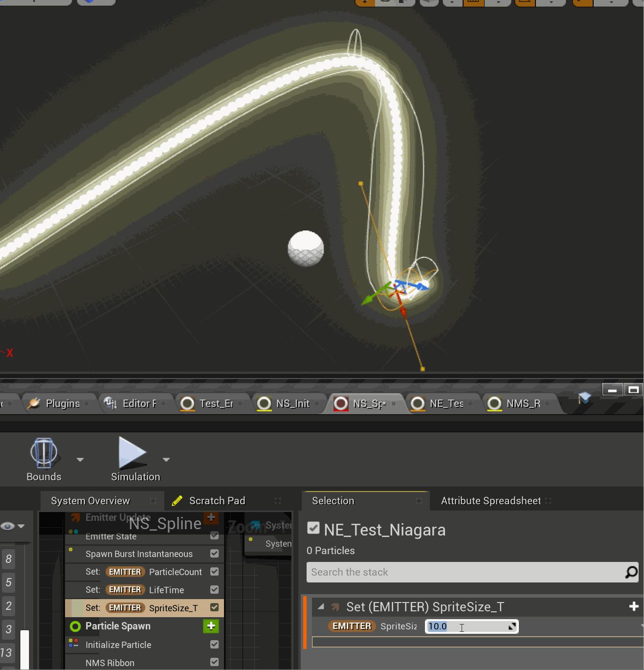Disable the Spawn Burst Instantaneous module
This screenshot has width=644, height=670.
pos(214,554)
